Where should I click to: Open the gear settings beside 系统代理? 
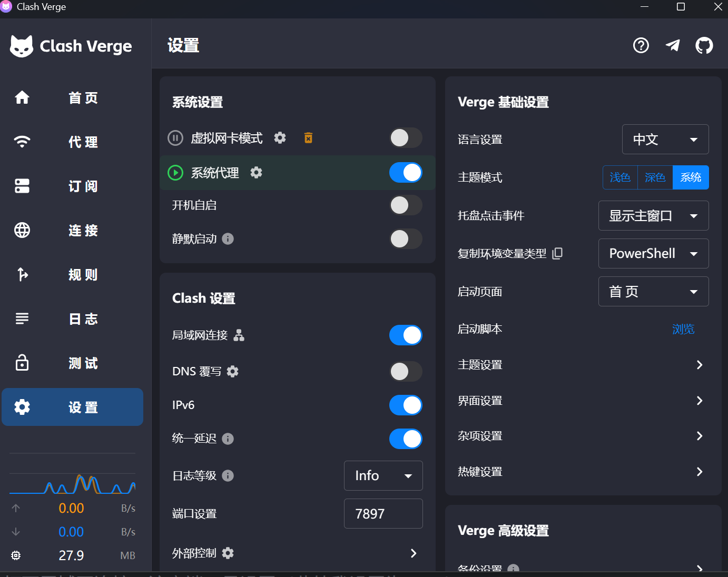coord(256,173)
